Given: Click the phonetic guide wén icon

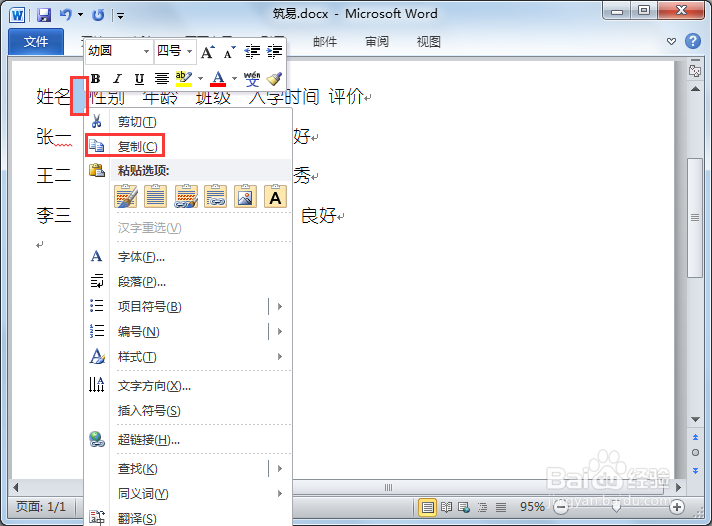Looking at the screenshot, I should tap(252, 79).
